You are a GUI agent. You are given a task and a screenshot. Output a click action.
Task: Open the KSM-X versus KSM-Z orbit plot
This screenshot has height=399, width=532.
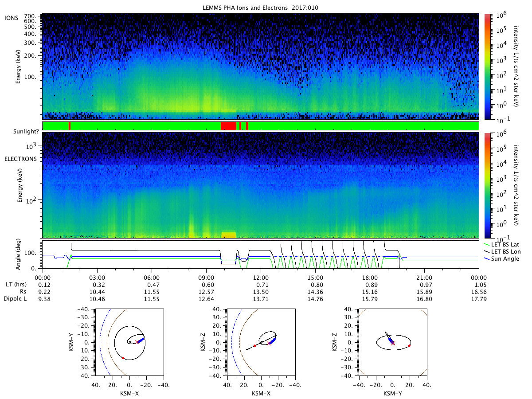(261, 342)
